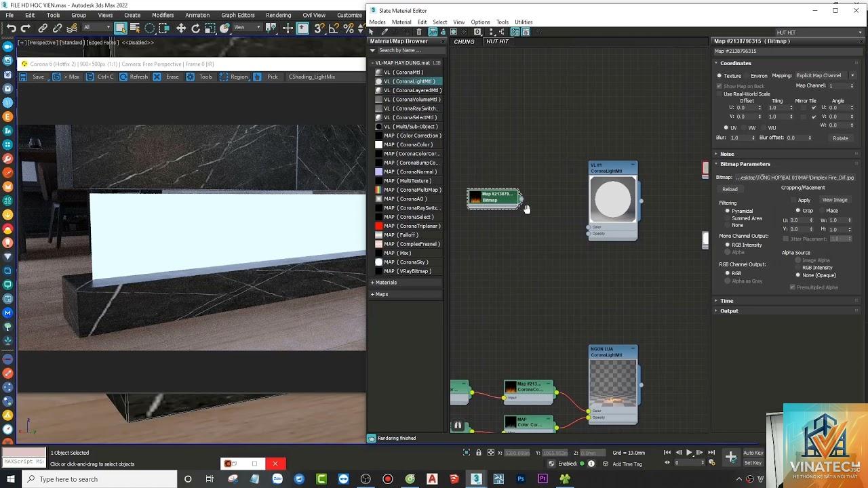Image resolution: width=868 pixels, height=488 pixels.
Task: Open the Rendering menu
Action: pos(278,15)
